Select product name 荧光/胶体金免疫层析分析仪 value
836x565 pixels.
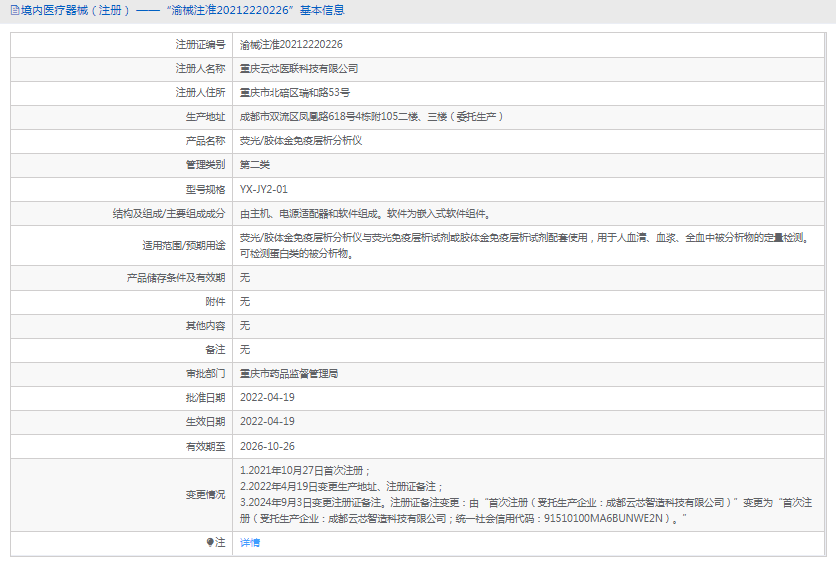(301, 141)
